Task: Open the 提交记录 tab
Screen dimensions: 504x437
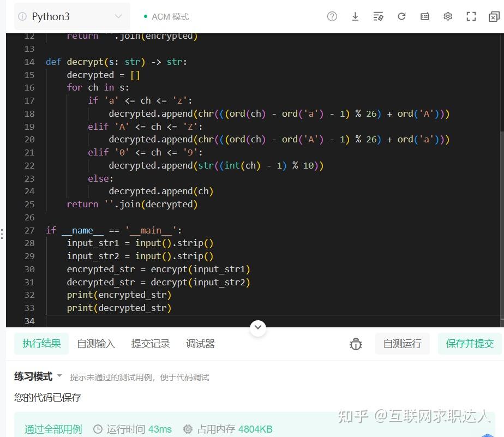Action: click(x=151, y=344)
